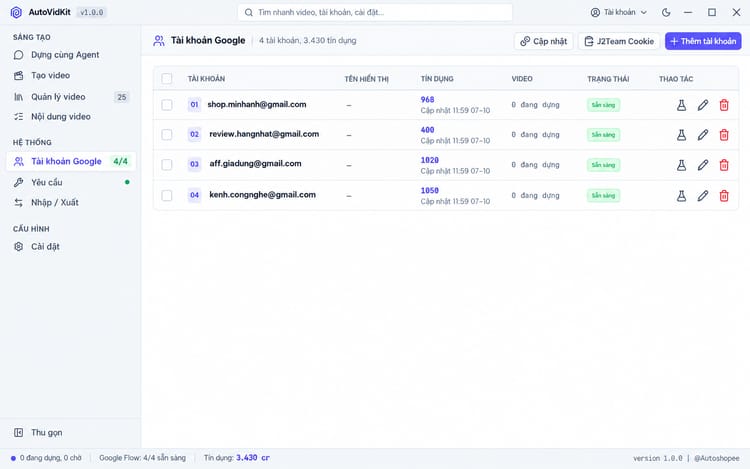
Task: Click Sẵn sàng badge for kenh.congnghe row
Action: click(603, 196)
